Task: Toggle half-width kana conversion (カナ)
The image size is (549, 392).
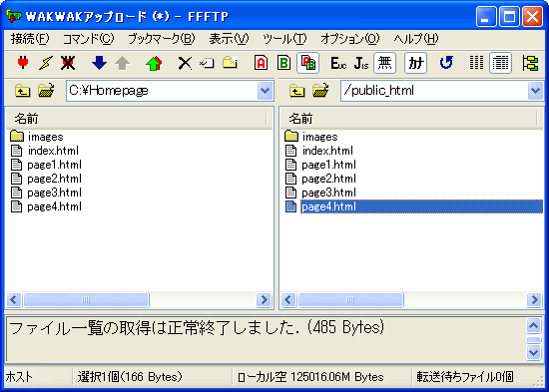Action: [415, 63]
